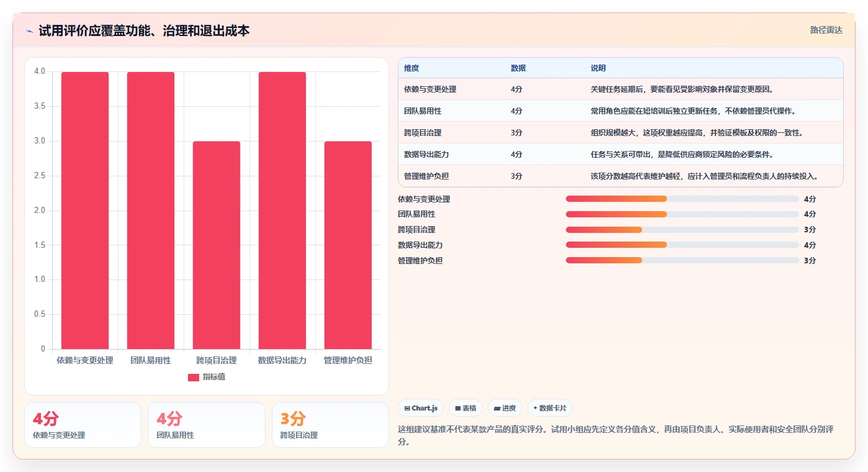Image resolution: width=868 pixels, height=472 pixels.
Task: Click the 4分 score in the 数据导出能力 table row
Action: [x=516, y=155]
